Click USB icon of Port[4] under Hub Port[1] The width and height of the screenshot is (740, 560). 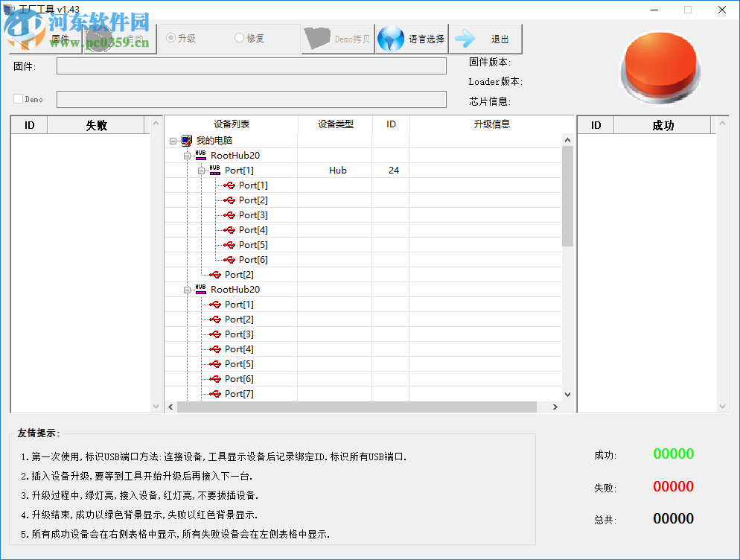point(229,230)
